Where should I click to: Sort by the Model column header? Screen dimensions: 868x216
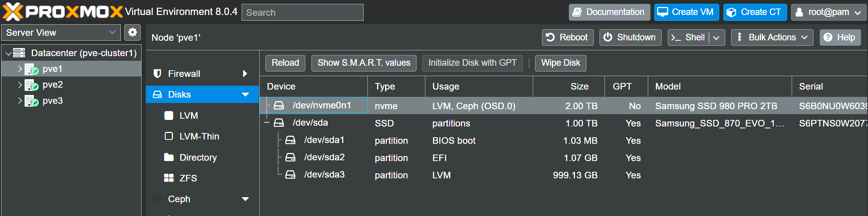coord(720,86)
